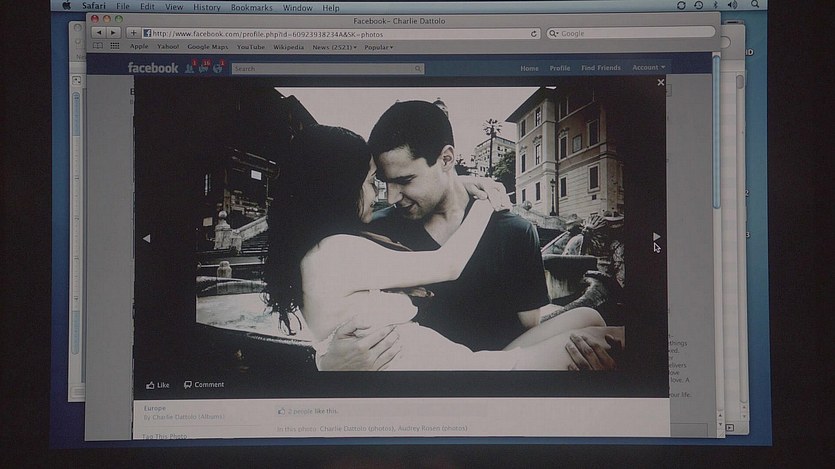Click the magnifier in Facebook search box
This screenshot has width=835, height=469.
coord(418,69)
